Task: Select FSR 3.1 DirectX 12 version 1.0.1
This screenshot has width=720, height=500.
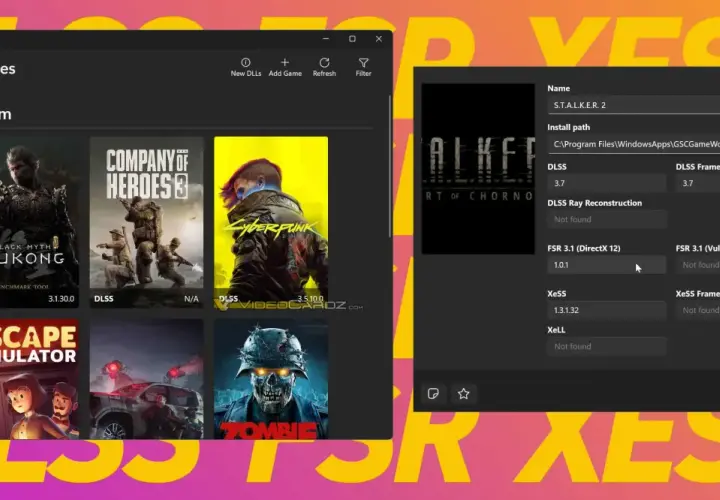Action: pos(607,265)
